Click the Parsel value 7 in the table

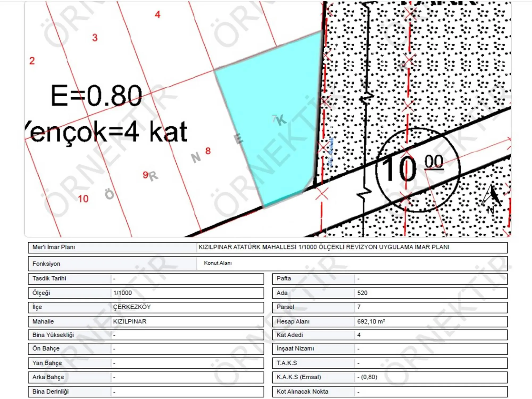click(359, 307)
